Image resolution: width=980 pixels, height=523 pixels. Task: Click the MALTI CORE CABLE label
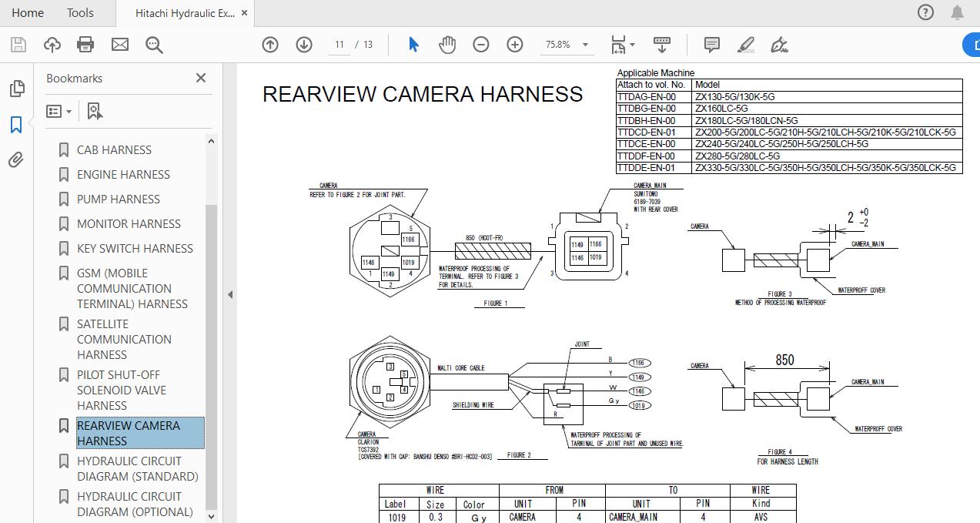(x=461, y=368)
